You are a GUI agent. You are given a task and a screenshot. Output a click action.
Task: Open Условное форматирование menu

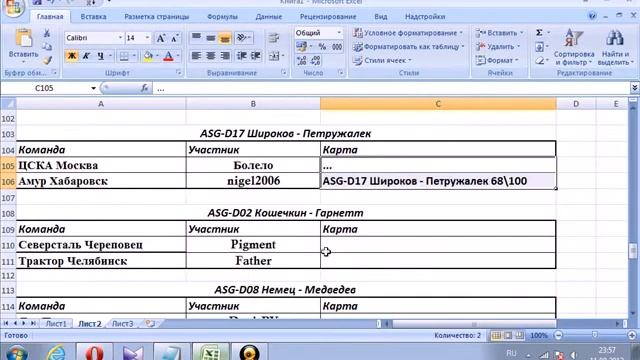408,33
